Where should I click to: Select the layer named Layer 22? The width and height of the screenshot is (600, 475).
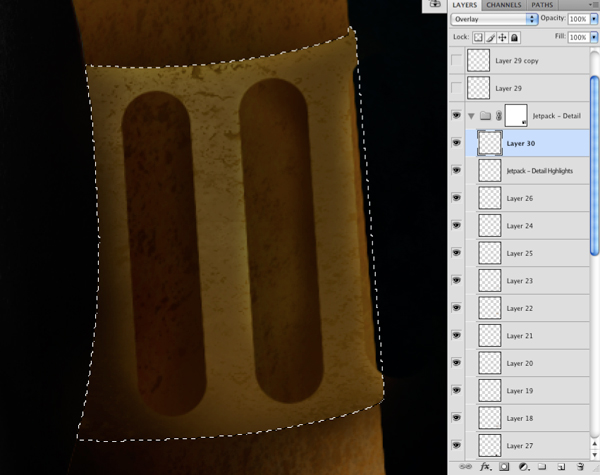point(520,309)
